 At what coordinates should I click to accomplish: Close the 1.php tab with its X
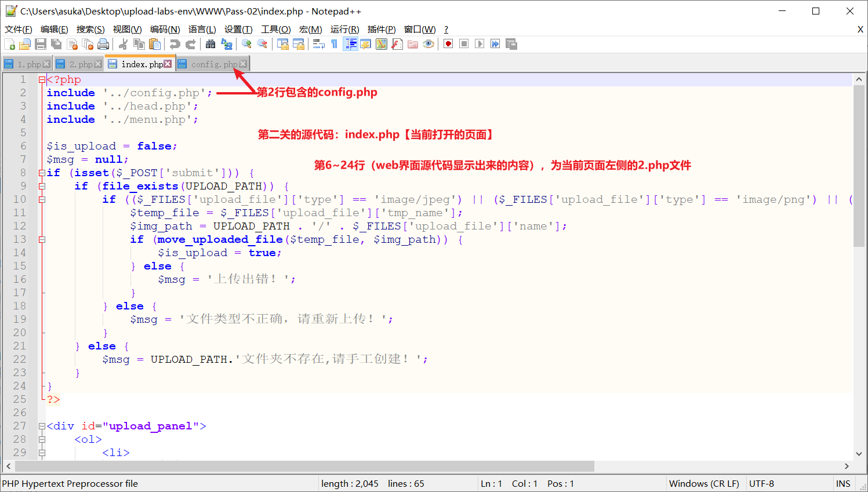tap(46, 64)
